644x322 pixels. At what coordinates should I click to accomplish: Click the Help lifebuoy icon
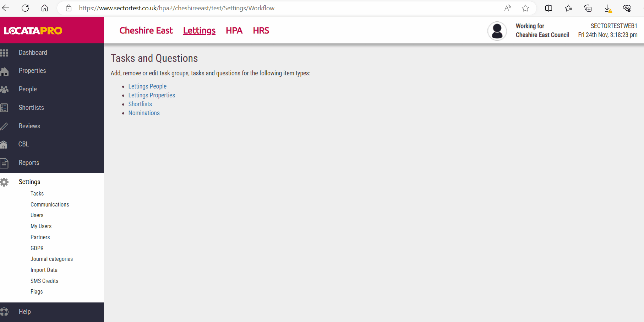(x=4, y=312)
